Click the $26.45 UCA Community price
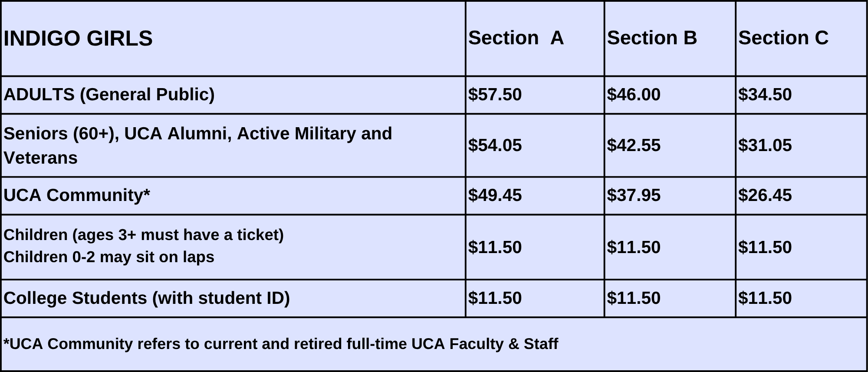 [765, 195]
